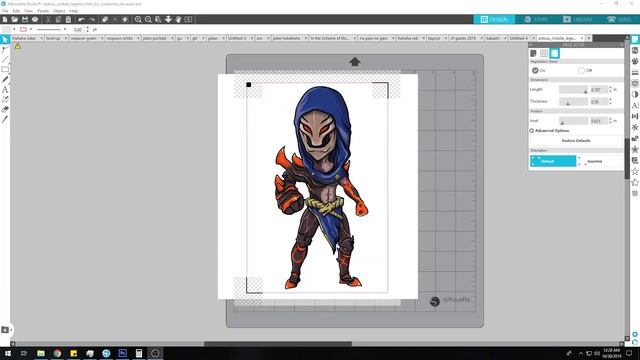Image resolution: width=640 pixels, height=360 pixels.
Task: Click the Redo arrow icon
Action: [x=92, y=19]
